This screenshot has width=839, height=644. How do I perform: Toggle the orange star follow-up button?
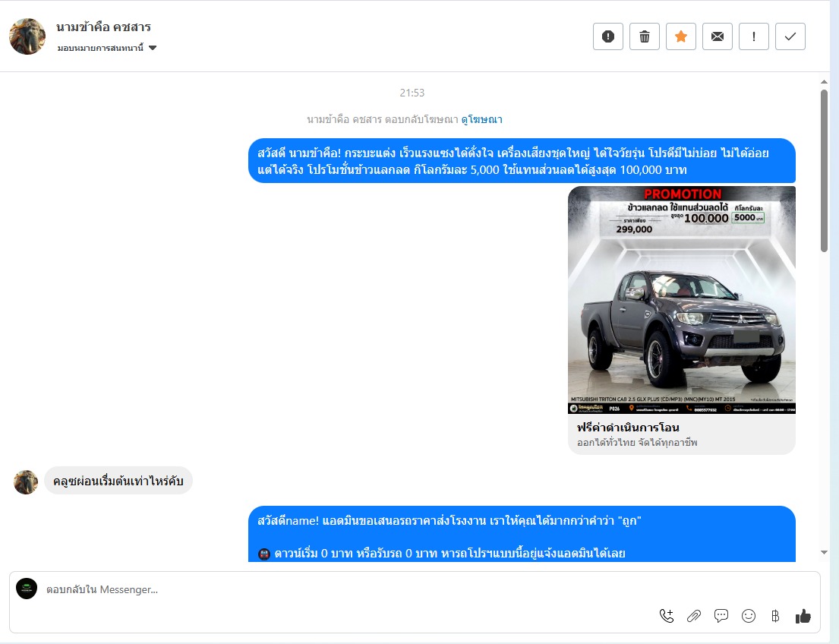point(680,36)
